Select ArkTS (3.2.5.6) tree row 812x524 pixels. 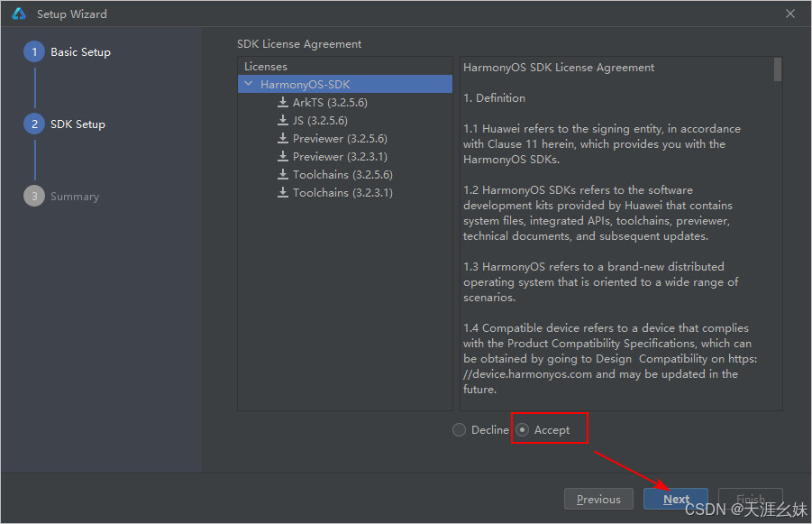pyautogui.click(x=345, y=102)
